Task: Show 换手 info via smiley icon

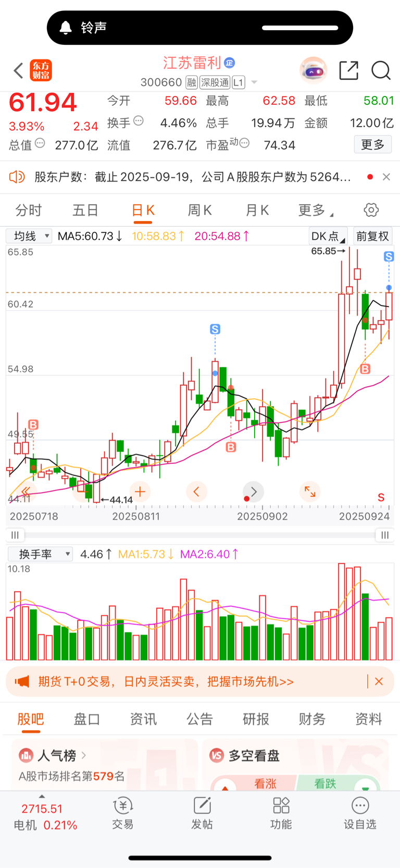Action: tap(139, 121)
